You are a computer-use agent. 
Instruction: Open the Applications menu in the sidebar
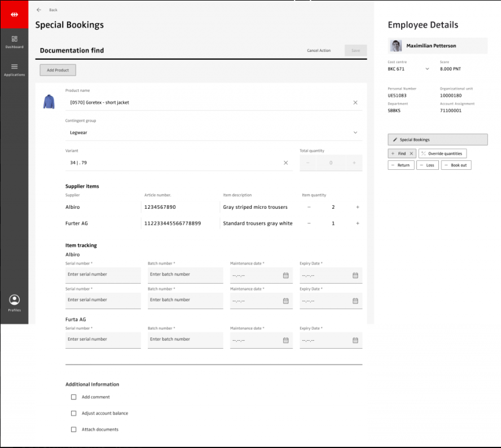(x=14, y=69)
